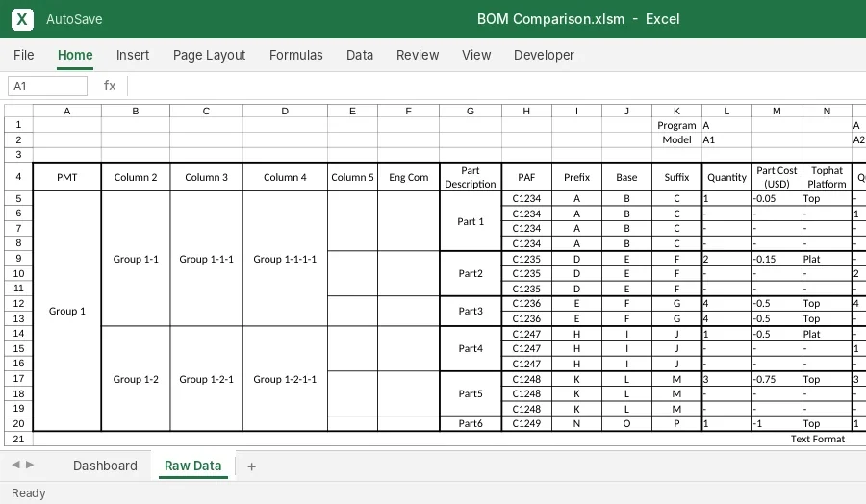Screen dimensions: 866x504
Task: Open the Insert ribbon tab
Action: coord(133,55)
